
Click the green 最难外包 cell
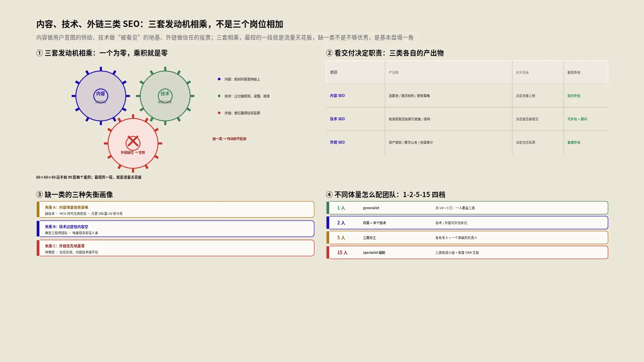574,142
